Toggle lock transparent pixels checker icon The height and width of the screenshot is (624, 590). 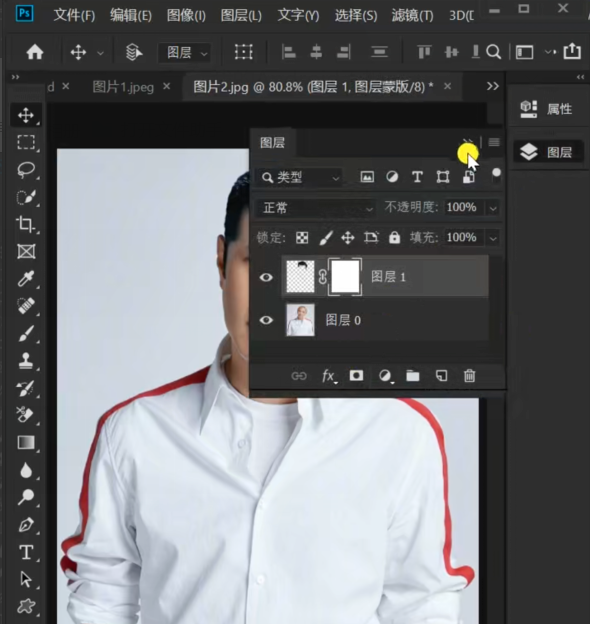click(302, 238)
